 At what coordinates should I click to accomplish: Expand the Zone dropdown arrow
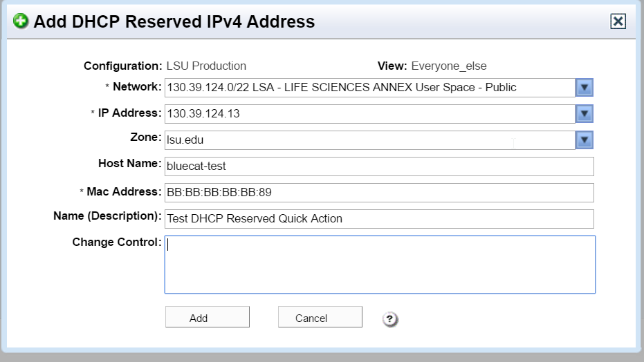[585, 140]
